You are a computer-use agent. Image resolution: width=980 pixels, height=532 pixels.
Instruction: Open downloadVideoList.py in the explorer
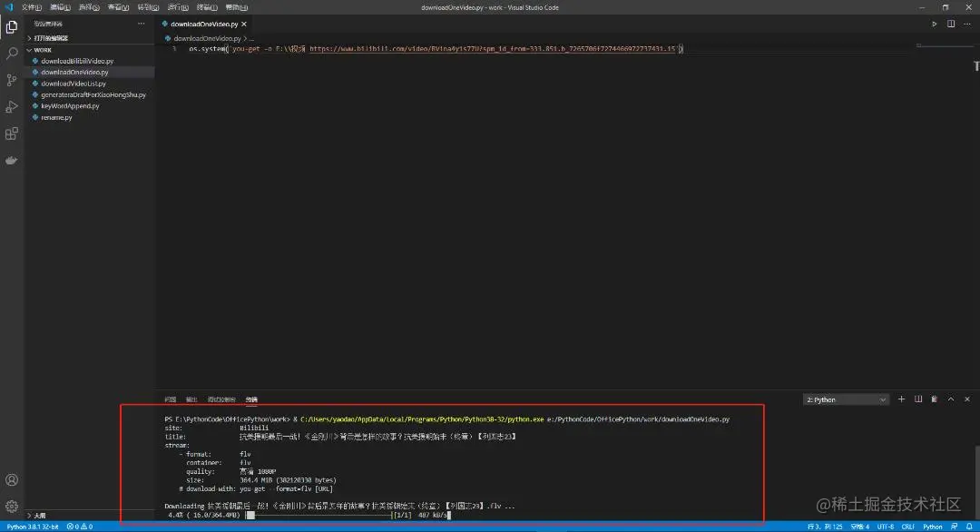coord(73,84)
